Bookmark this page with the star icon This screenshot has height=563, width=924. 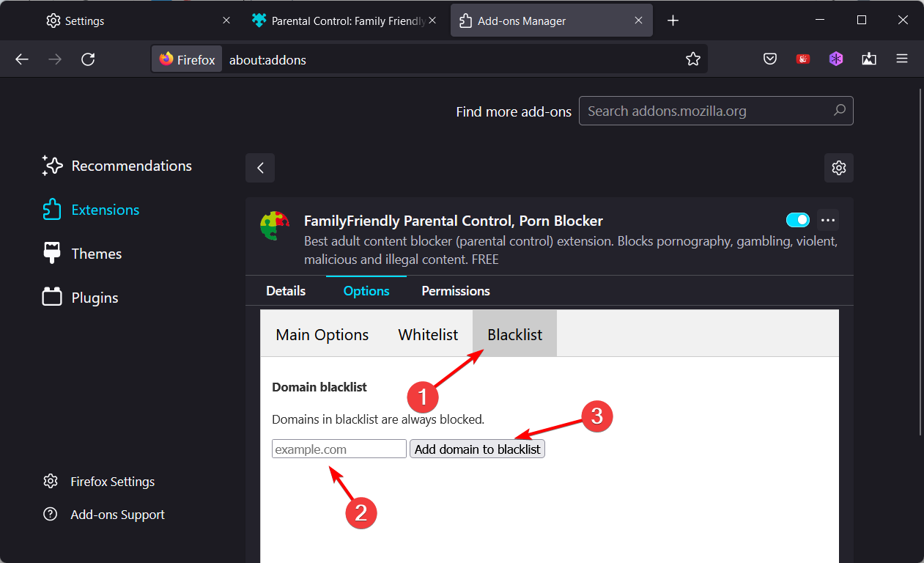(693, 59)
